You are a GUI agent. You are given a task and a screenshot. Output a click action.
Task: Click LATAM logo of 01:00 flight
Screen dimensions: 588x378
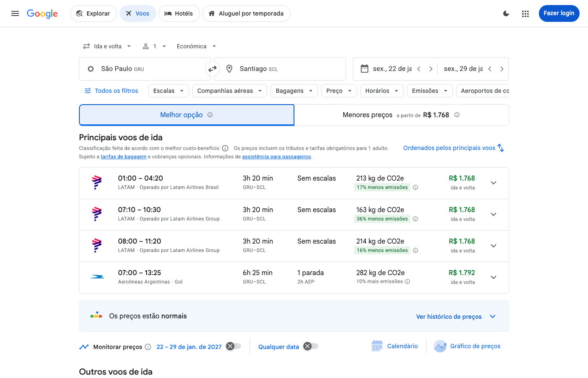tap(97, 183)
